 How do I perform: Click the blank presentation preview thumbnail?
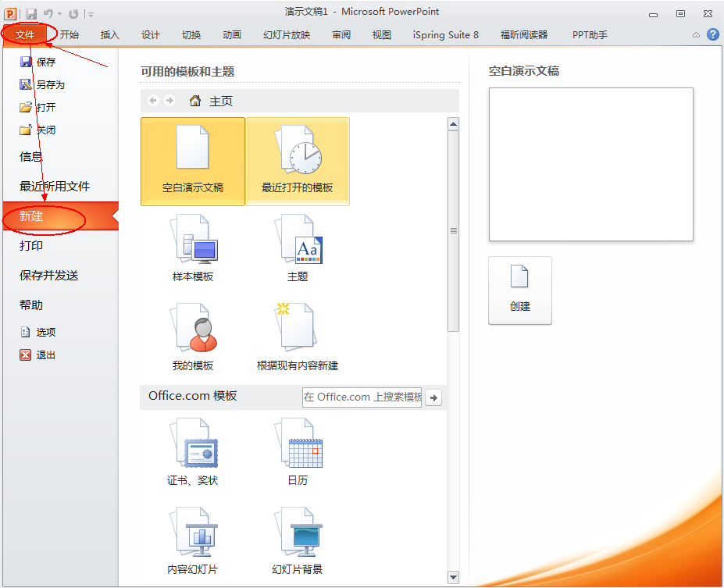pos(591,164)
